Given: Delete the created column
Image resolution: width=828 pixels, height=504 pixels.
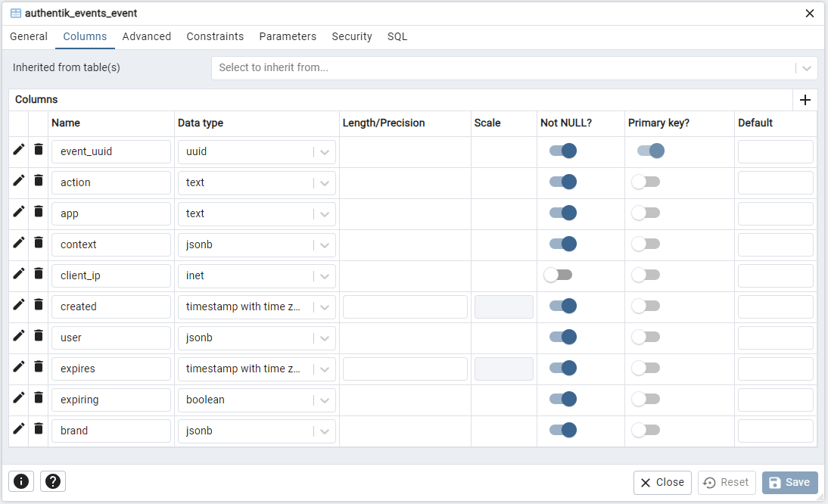Looking at the screenshot, I should click(39, 305).
